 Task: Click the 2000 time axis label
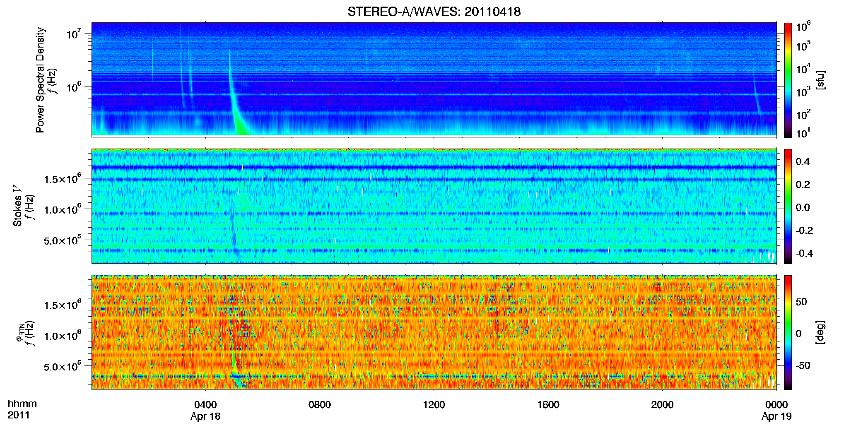(x=662, y=404)
